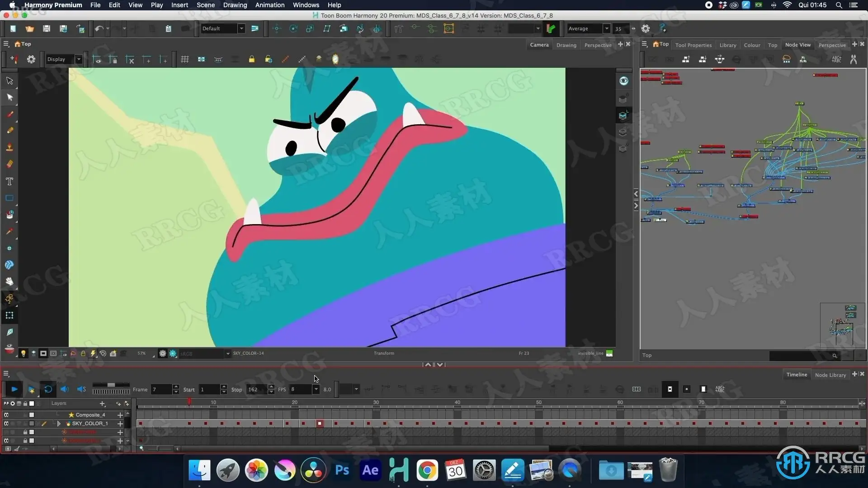Open Photoshop from the dock
868x488 pixels.
(x=342, y=470)
